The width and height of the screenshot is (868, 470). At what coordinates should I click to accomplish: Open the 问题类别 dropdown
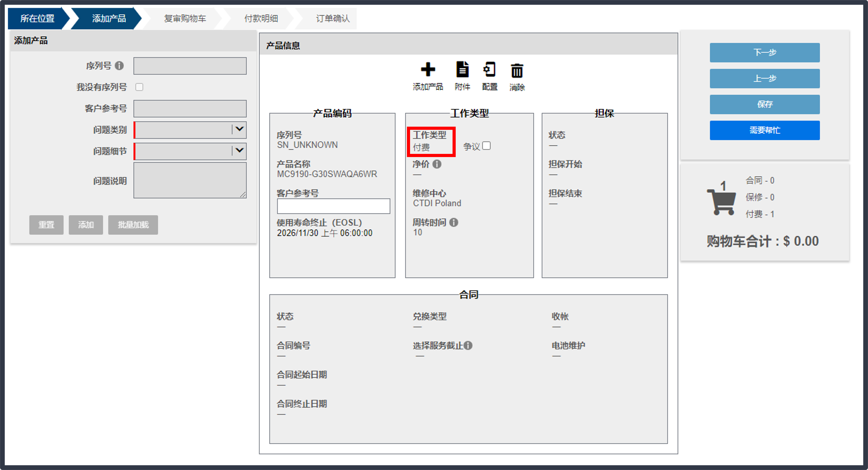[x=190, y=130]
